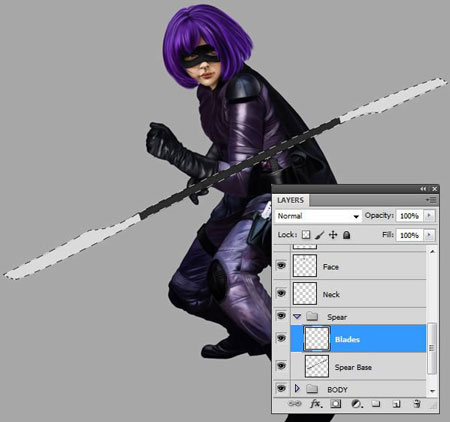Hide the Neck layer
450x422 pixels.
[x=282, y=293]
